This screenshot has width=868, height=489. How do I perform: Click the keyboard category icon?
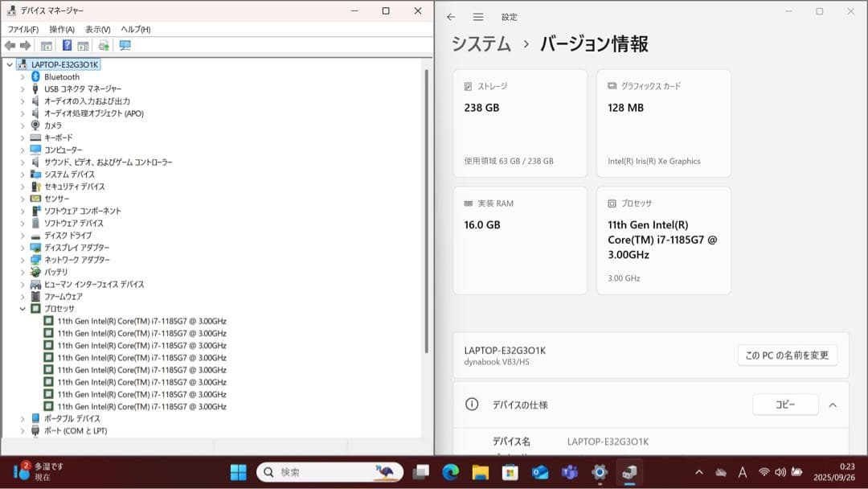click(x=35, y=138)
